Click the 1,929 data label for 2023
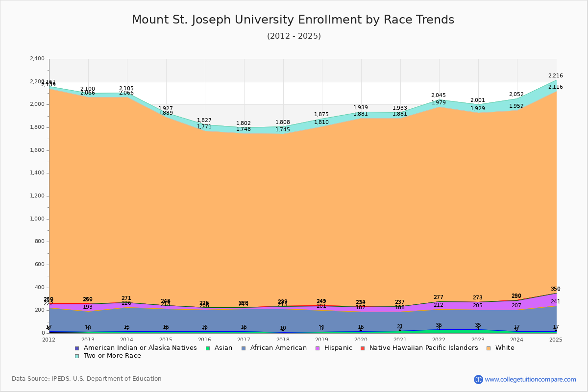Viewport: 588px width, 392px height. [x=478, y=109]
